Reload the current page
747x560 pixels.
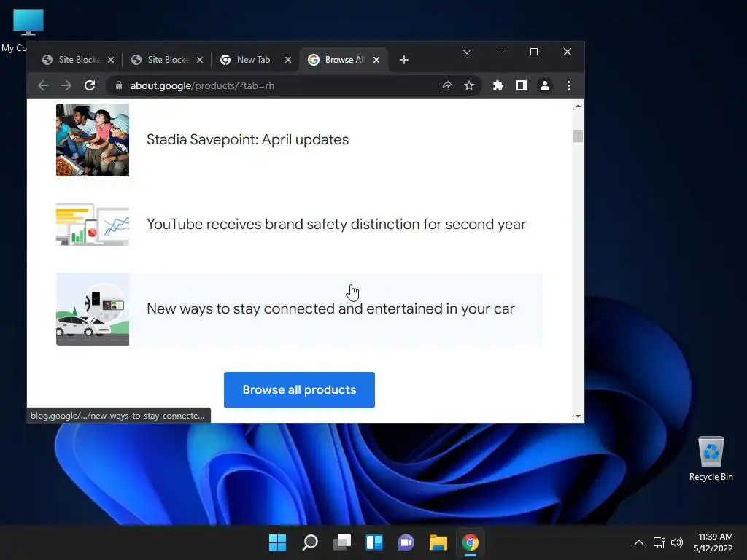click(x=90, y=86)
